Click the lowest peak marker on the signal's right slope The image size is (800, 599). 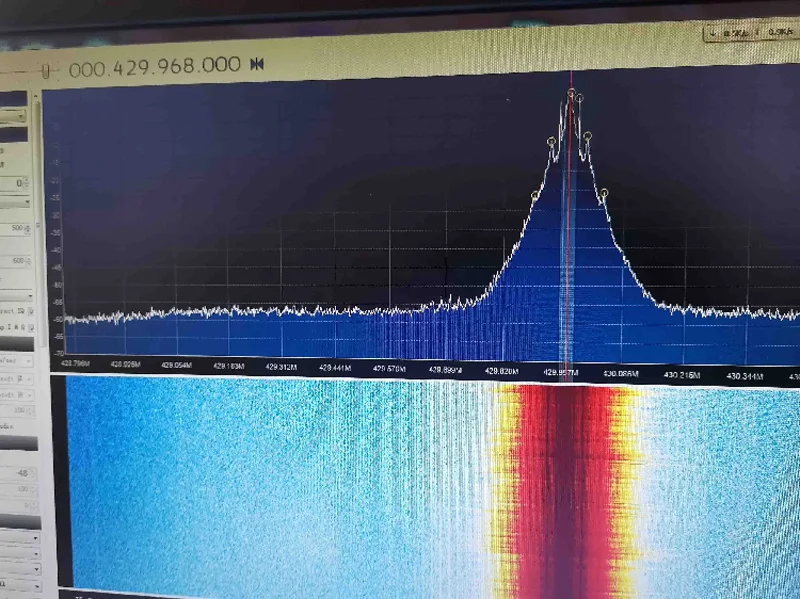[604, 193]
